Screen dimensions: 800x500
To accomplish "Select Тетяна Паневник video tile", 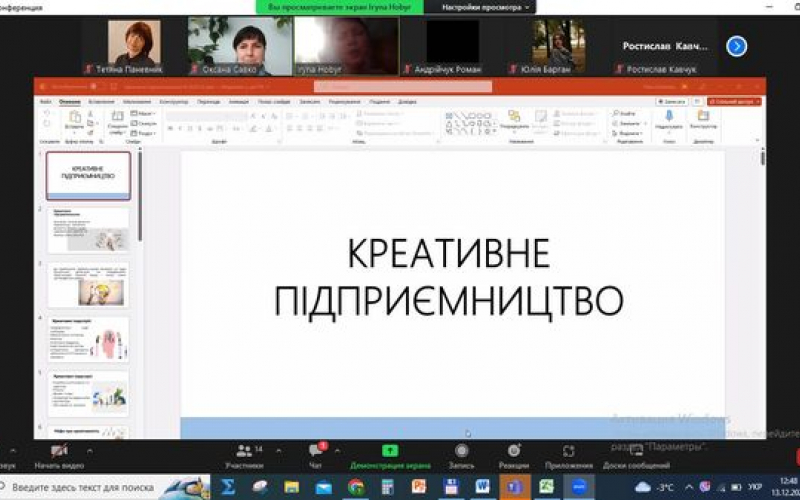I will coord(134,47).
